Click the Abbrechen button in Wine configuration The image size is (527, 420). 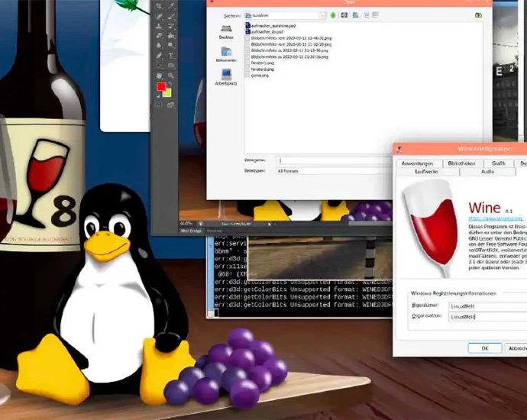(x=516, y=348)
